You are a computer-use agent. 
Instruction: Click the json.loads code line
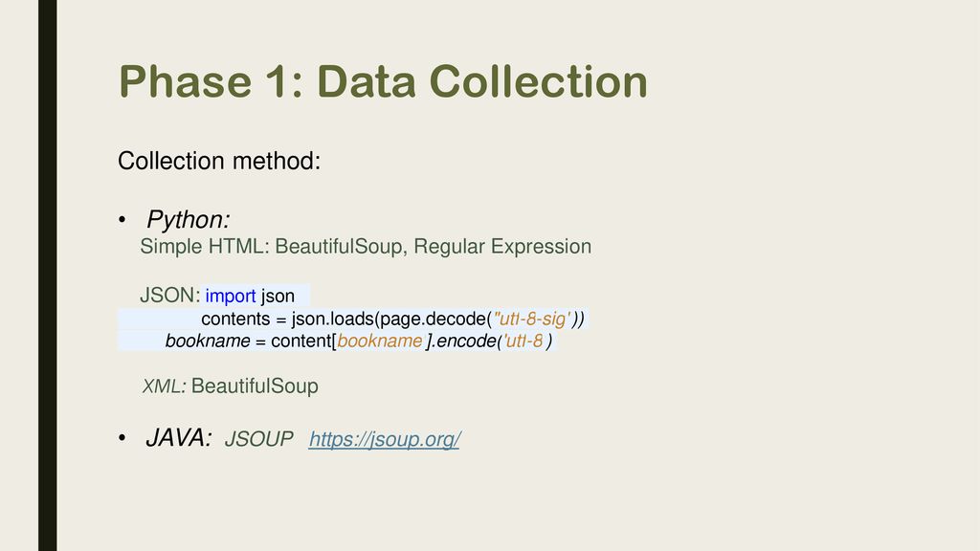click(392, 320)
